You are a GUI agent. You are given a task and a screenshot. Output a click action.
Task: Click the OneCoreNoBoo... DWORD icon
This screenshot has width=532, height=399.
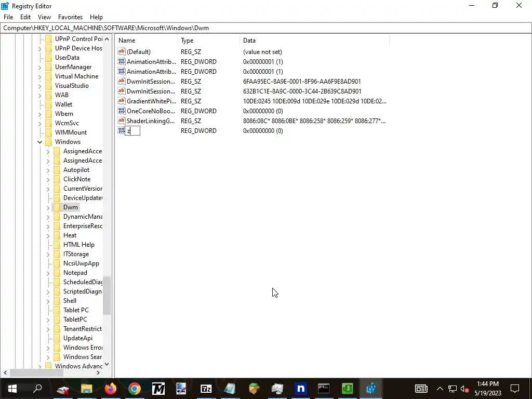[122, 111]
